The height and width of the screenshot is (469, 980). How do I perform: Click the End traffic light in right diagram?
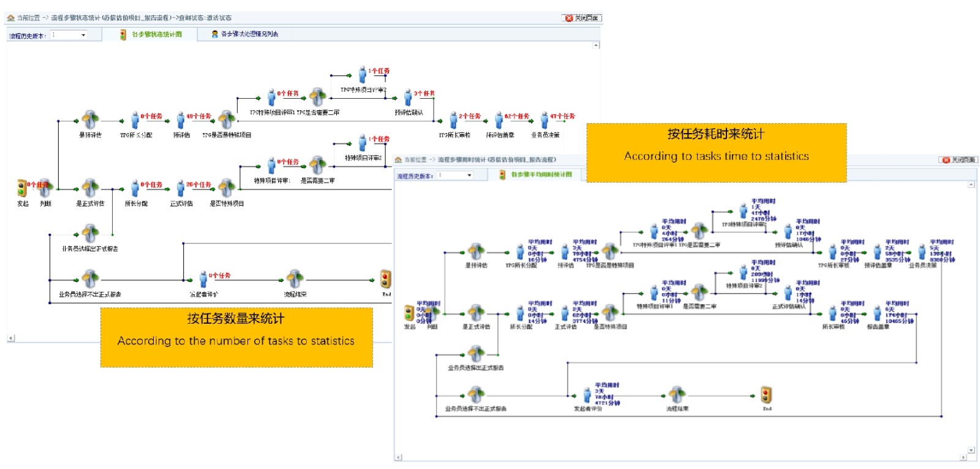pos(766,395)
